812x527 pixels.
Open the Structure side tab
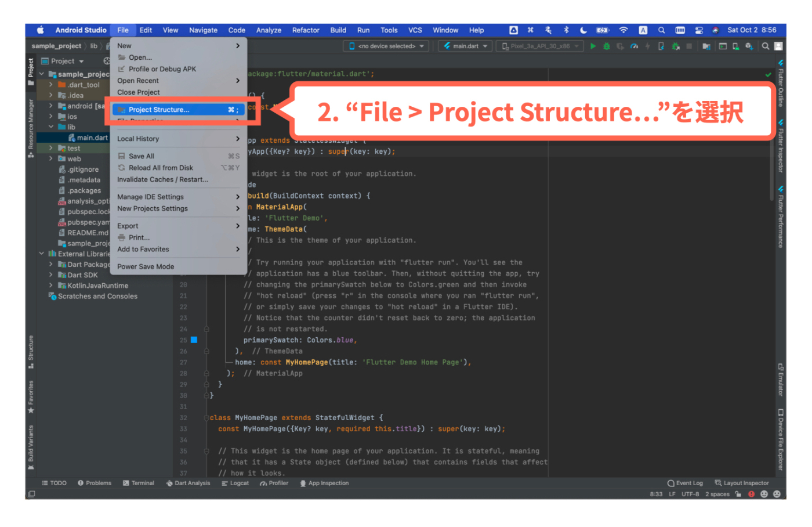[31, 352]
